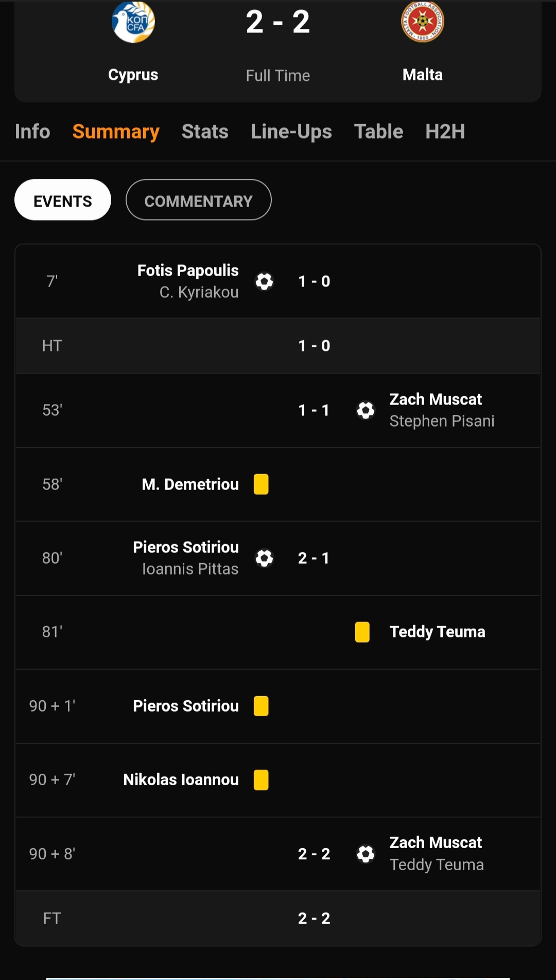Click goal icon at 90 + 8' equaliser
556x980 pixels.
pyautogui.click(x=366, y=854)
